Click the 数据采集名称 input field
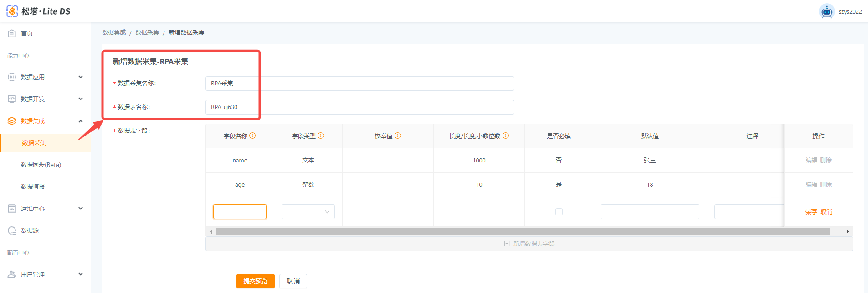 (x=359, y=84)
